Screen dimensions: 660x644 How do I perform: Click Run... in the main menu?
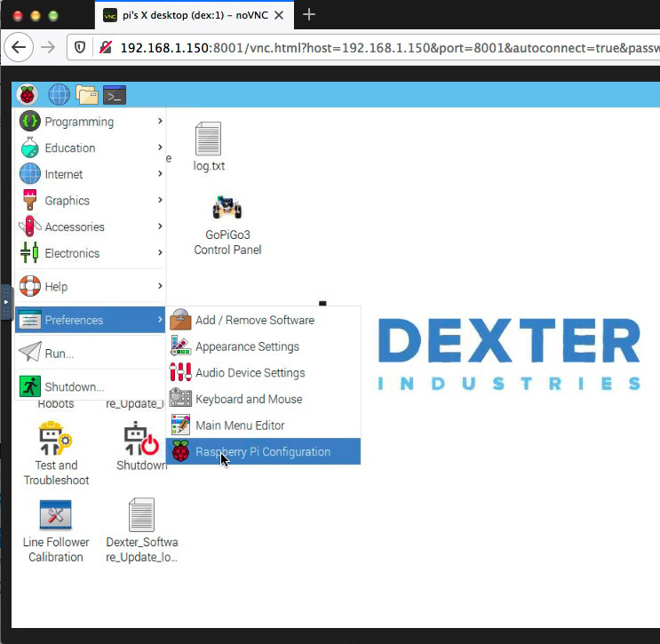[x=60, y=354]
